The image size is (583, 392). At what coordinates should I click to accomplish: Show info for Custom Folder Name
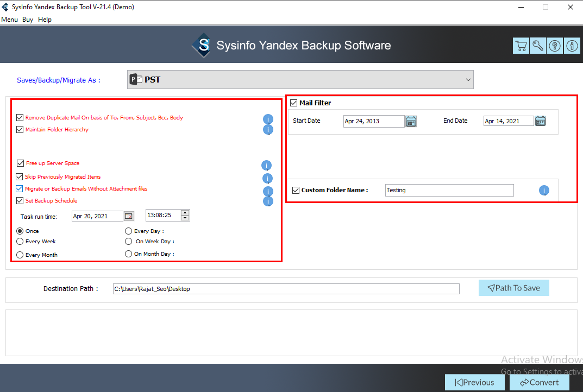coord(544,190)
